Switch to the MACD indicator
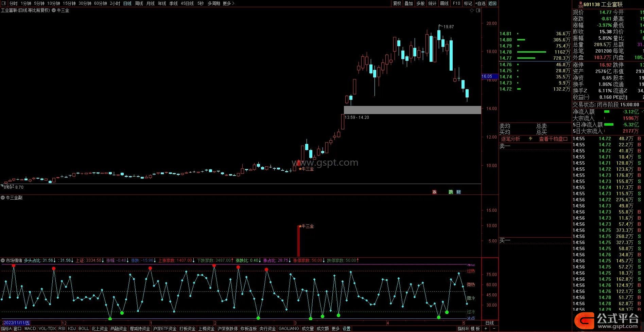644x332 pixels. [30, 329]
